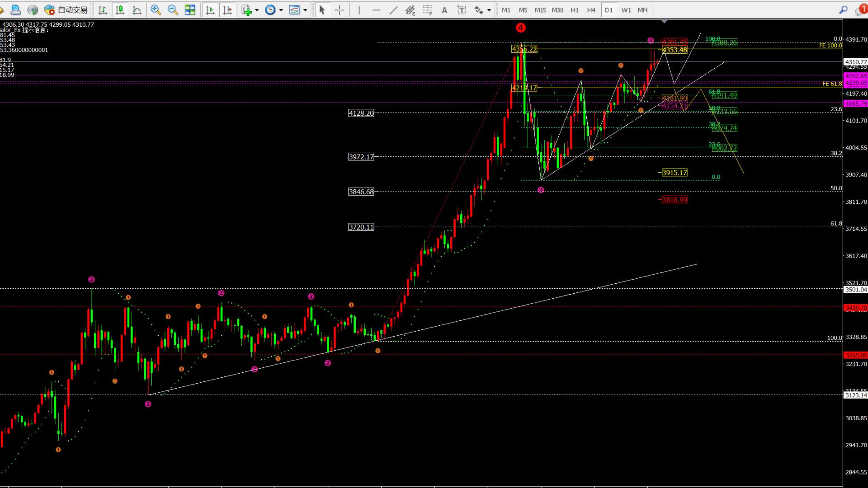
Task: Select the crosshair tool
Action: pos(340,10)
